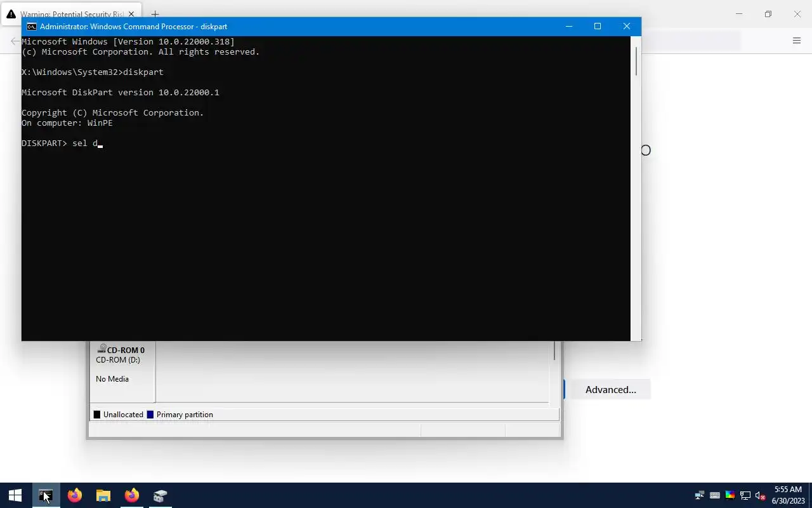This screenshot has width=812, height=508.
Task: Open a new Firefox tab
Action: [155, 14]
